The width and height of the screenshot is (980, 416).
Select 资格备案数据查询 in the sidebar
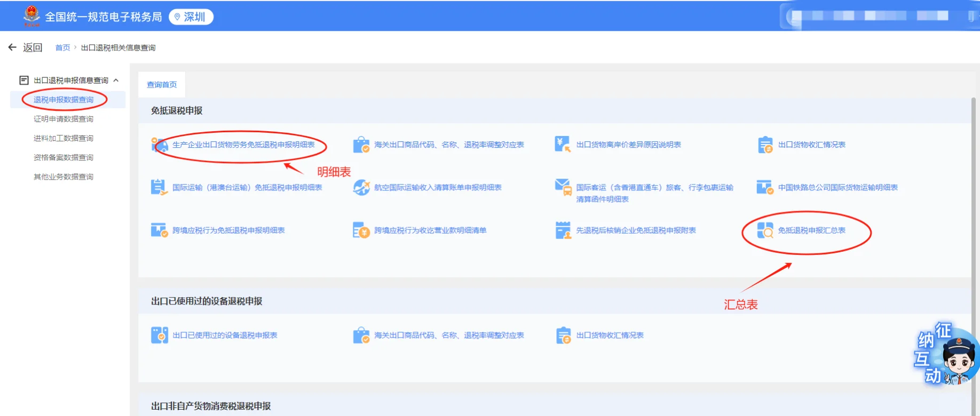click(64, 157)
